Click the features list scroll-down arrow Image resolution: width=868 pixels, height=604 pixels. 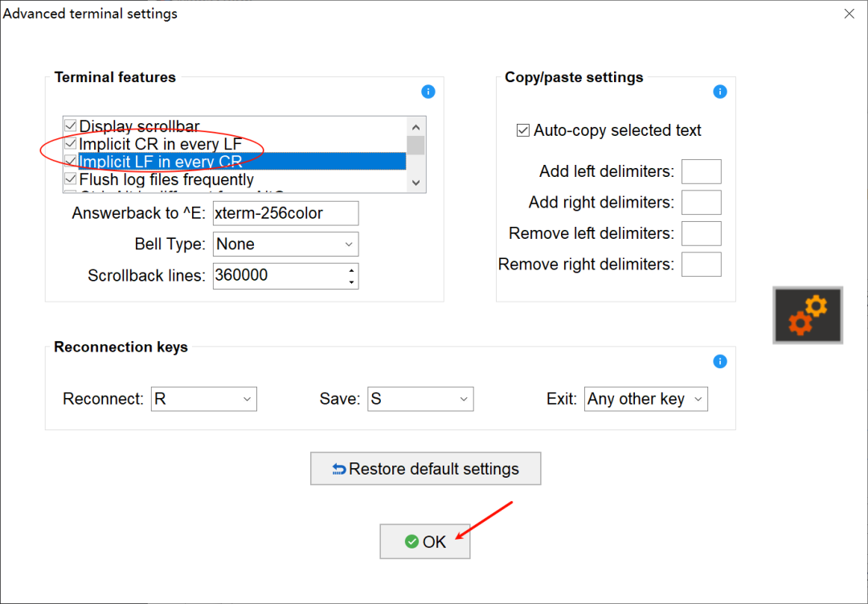[x=416, y=183]
